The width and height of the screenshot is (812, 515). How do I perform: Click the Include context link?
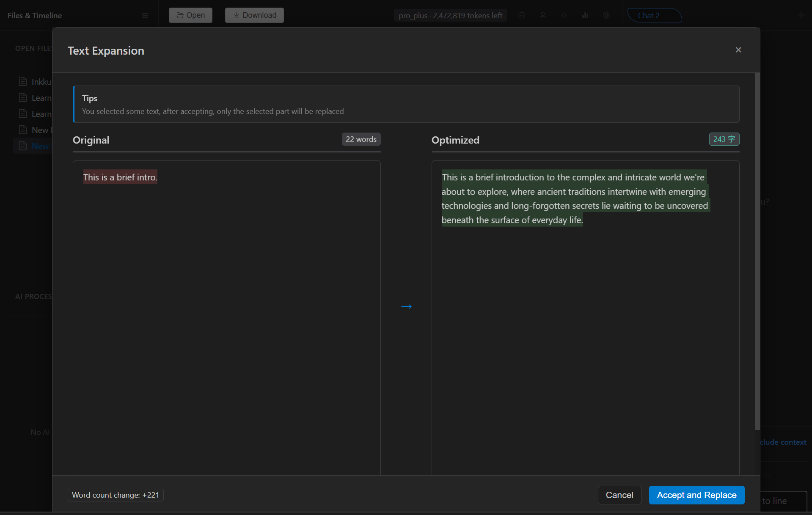click(x=783, y=442)
